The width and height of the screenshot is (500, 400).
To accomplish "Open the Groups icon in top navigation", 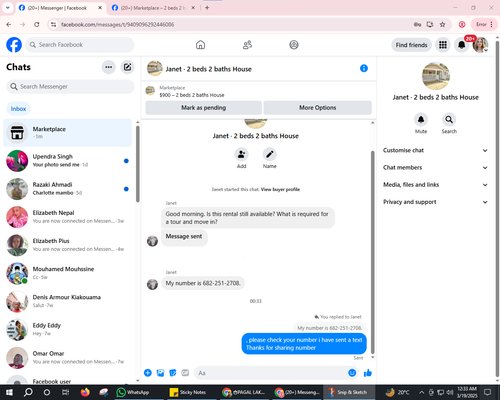I will [294, 45].
